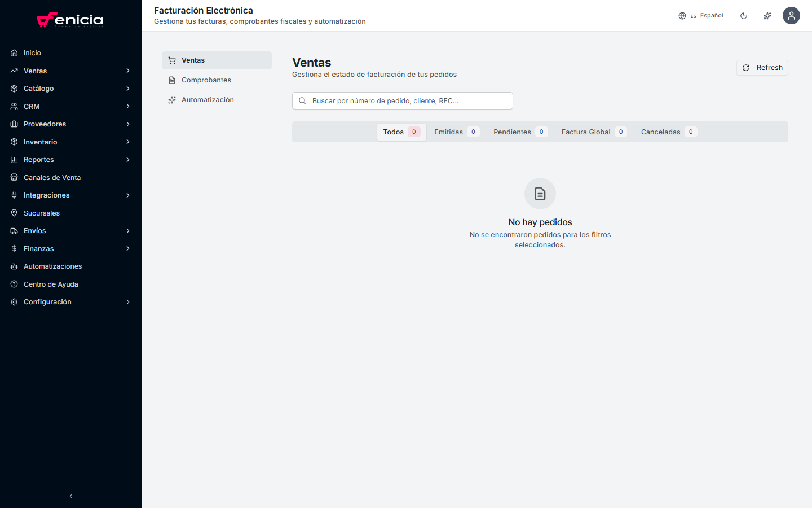Collapse the sidebar with the bottom arrow
The width and height of the screenshot is (812, 508).
71,496
